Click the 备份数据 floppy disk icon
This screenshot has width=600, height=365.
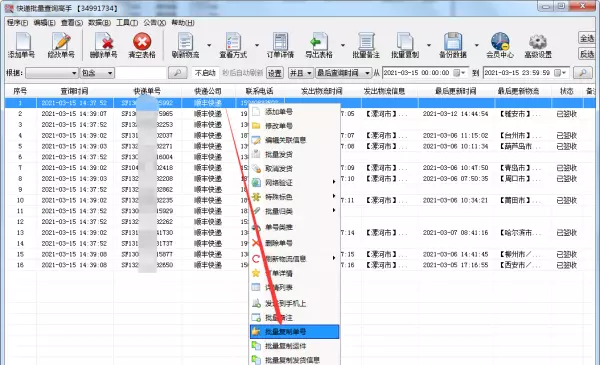(x=453, y=45)
